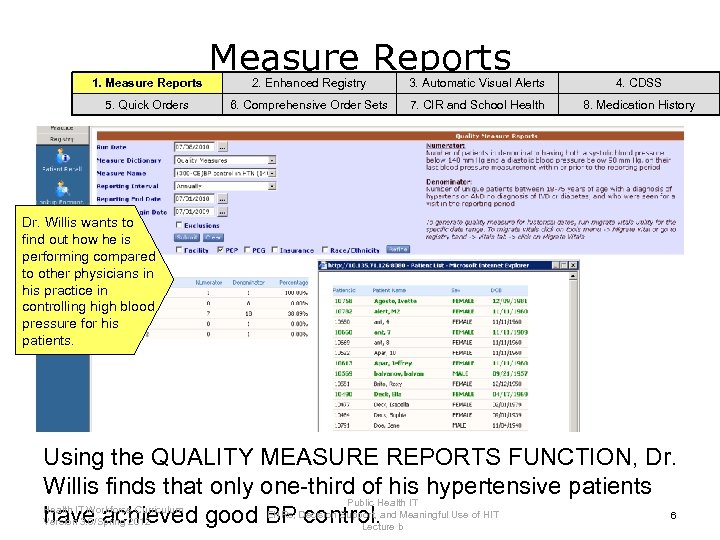The width and height of the screenshot is (720, 540).
Task: Open patient Apar, Jeffrey row
Action: click(x=430, y=363)
